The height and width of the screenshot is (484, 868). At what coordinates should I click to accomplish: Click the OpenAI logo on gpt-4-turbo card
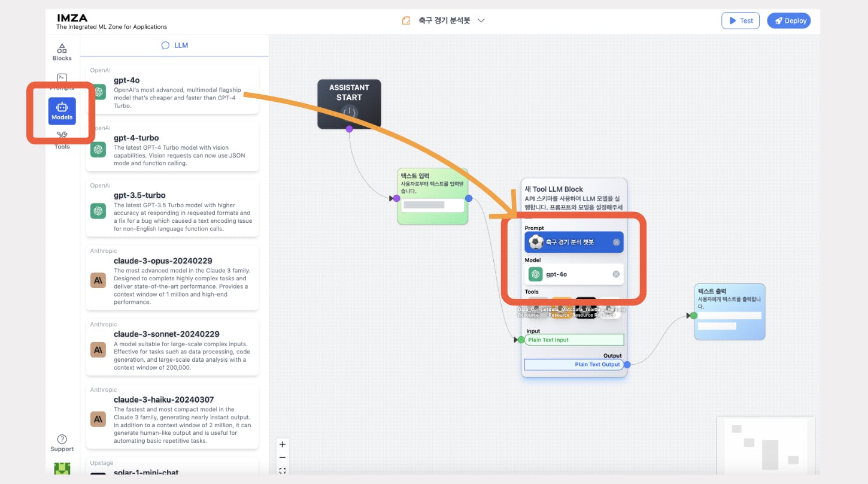point(98,149)
